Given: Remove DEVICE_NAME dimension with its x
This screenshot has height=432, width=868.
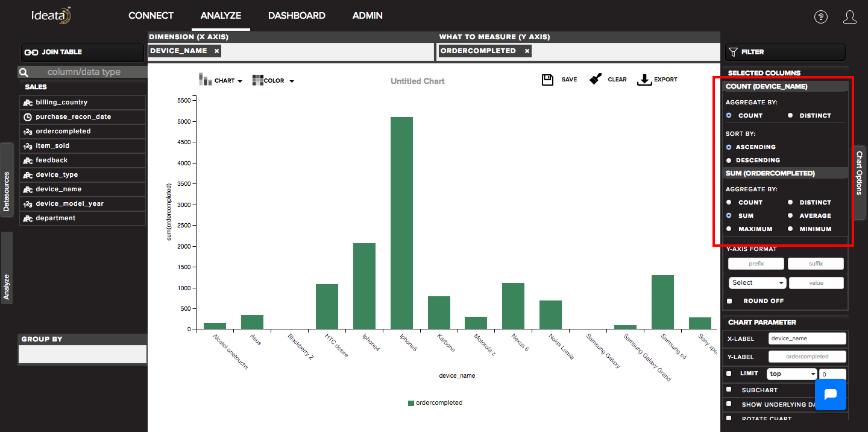Looking at the screenshot, I should click(x=216, y=51).
